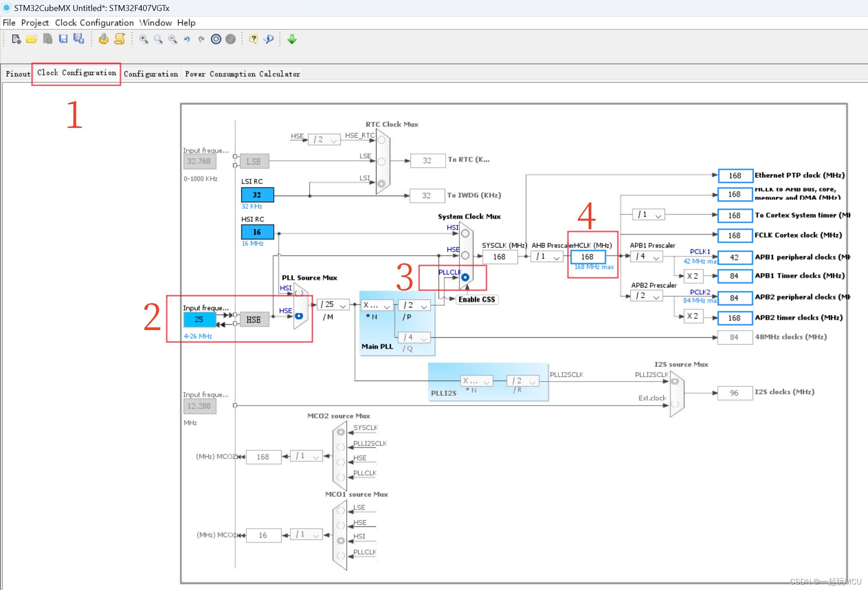Switch to Power Consumption Calculator tab
The image size is (868, 590).
pos(242,74)
